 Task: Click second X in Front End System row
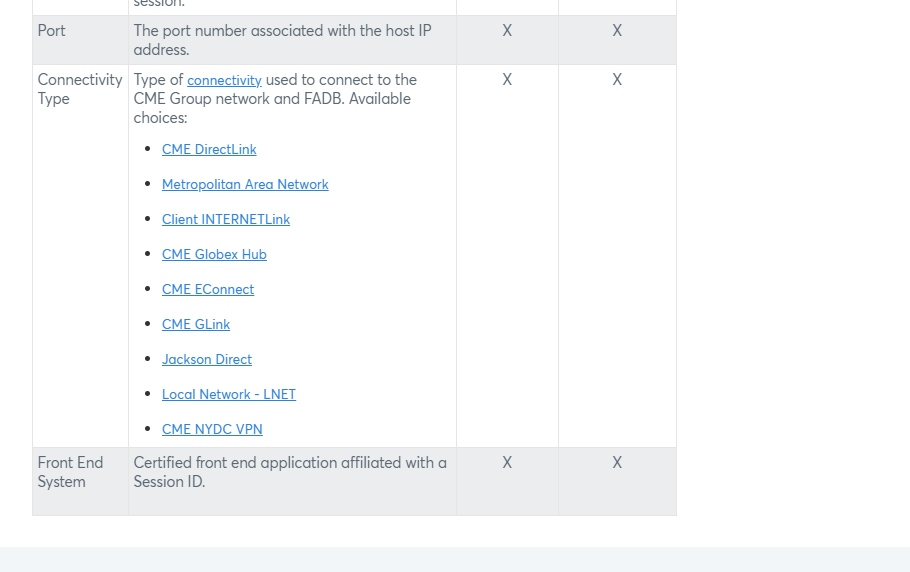[617, 462]
